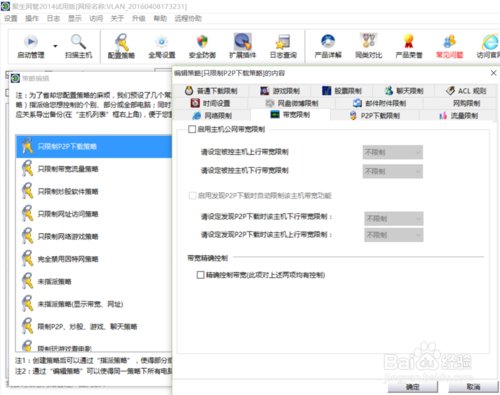Click the 产品详解 toolbar icon

point(328,41)
